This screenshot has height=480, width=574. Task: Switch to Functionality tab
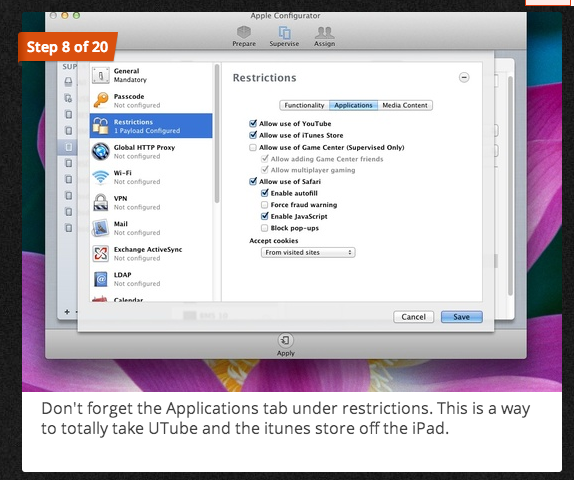point(304,105)
